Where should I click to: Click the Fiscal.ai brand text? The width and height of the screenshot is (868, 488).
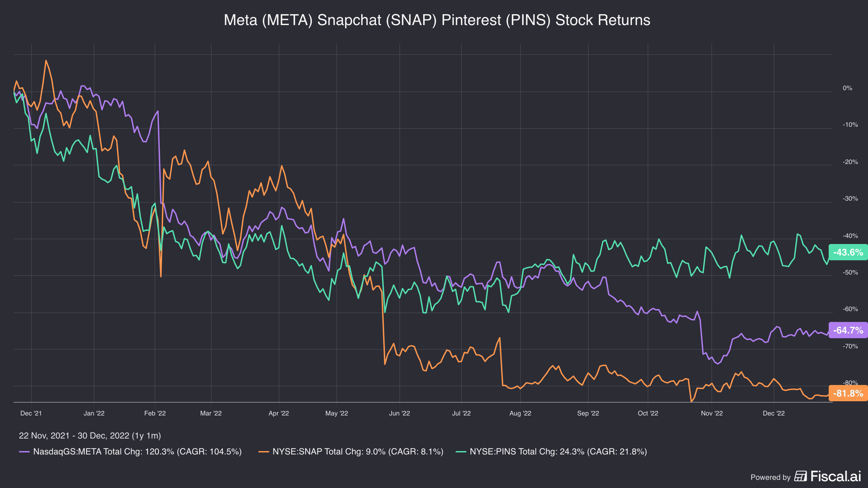[x=835, y=476]
